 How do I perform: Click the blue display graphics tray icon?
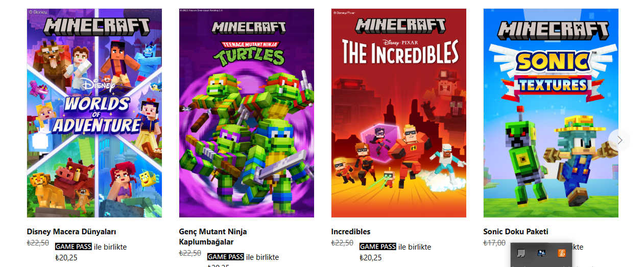(x=541, y=253)
